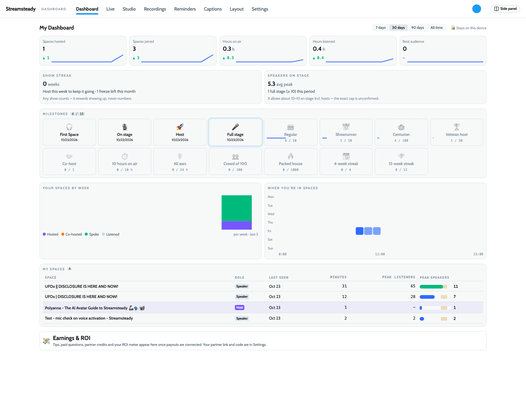526x420 pixels.
Task: Open the blue profile avatar
Action: pos(477,9)
